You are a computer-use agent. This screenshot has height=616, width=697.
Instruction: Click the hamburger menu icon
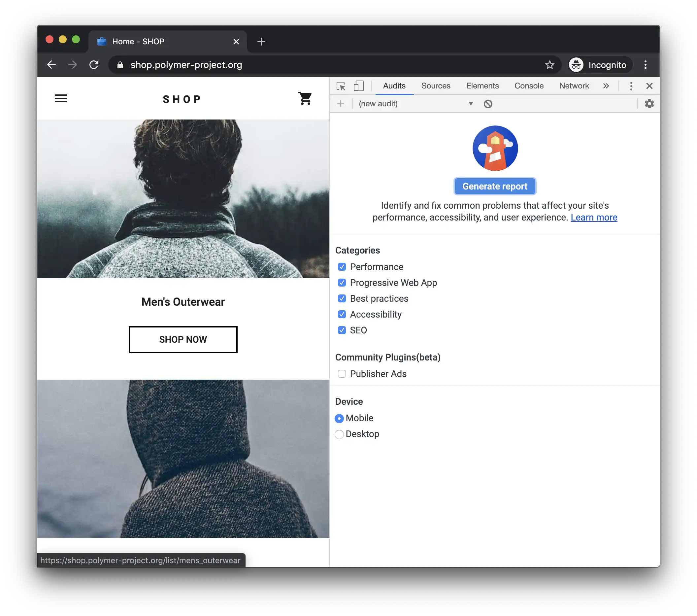pyautogui.click(x=61, y=98)
